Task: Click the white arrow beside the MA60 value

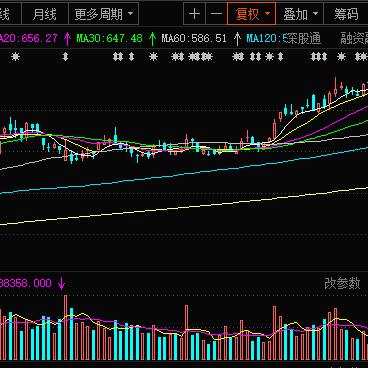Action: click(237, 39)
